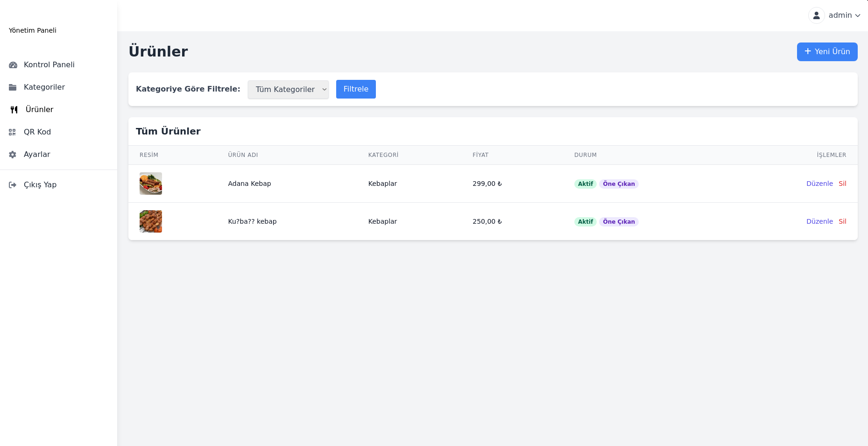
Task: Click the QR Kod icon in sidebar
Action: pyautogui.click(x=13, y=132)
